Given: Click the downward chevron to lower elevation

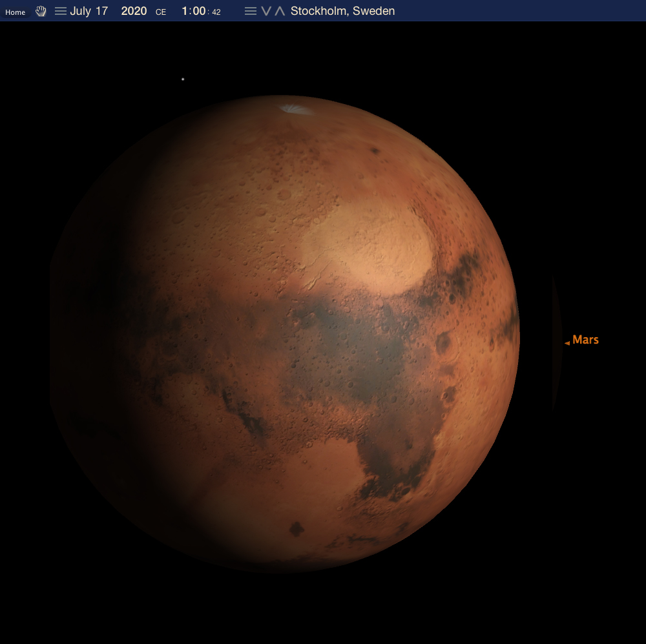Looking at the screenshot, I should coord(266,11).
